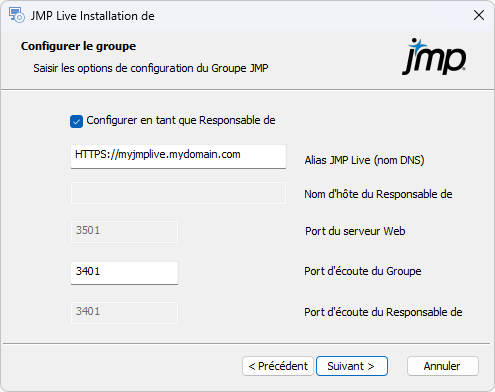Viewport: 495px width, 392px height.
Task: Continue with the Suivant button
Action: pos(352,366)
